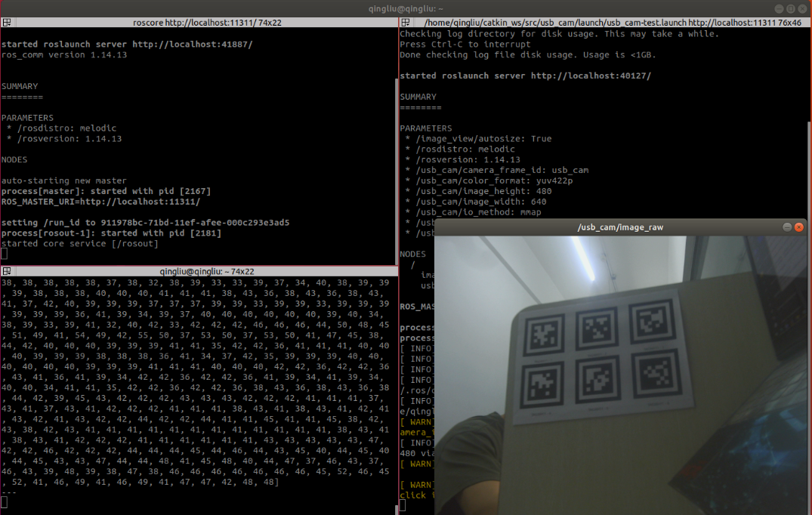The width and height of the screenshot is (812, 515).
Task: Click 'auto-starting new master' text
Action: tap(63, 180)
